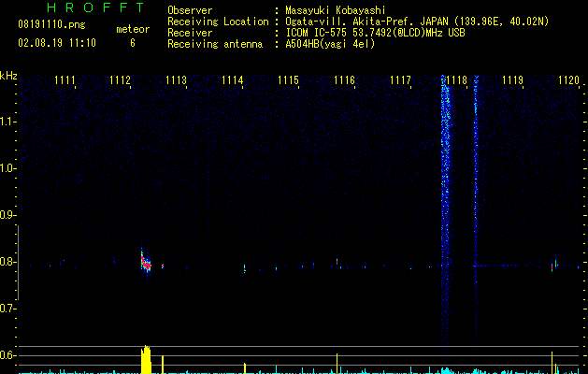Click the meteor label
Viewport: 588px width, 374px height.
133,29
